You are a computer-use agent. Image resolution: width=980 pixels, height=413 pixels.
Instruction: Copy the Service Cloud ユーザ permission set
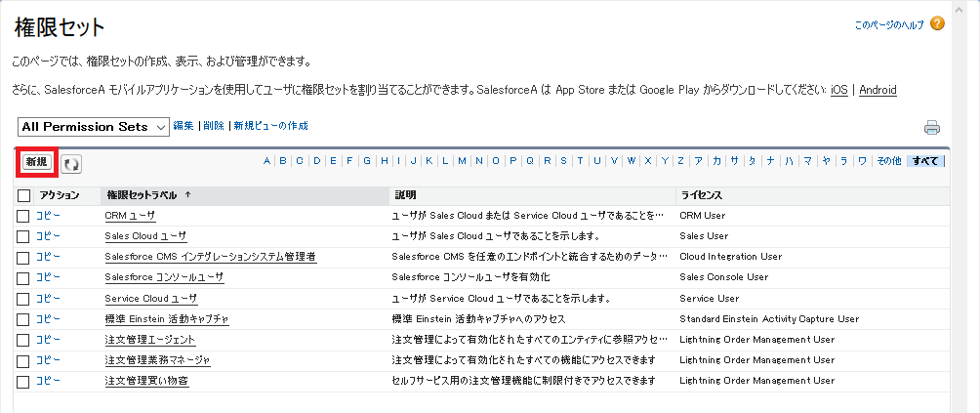pyautogui.click(x=48, y=298)
